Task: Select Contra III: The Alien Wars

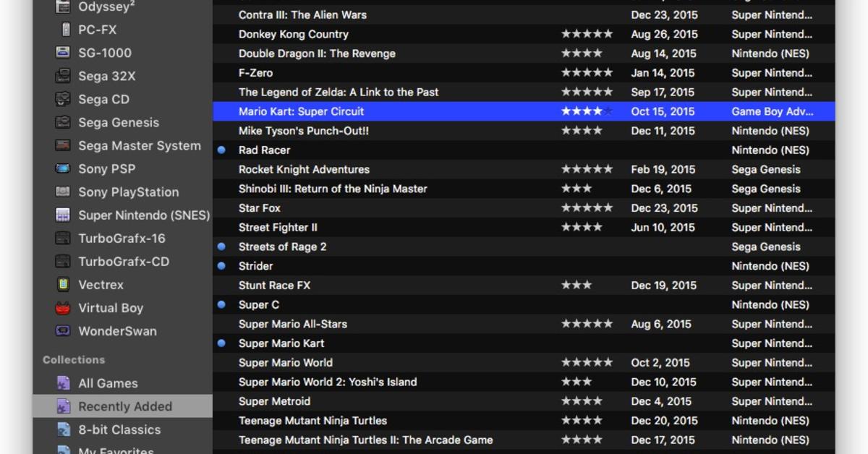Action: [302, 14]
